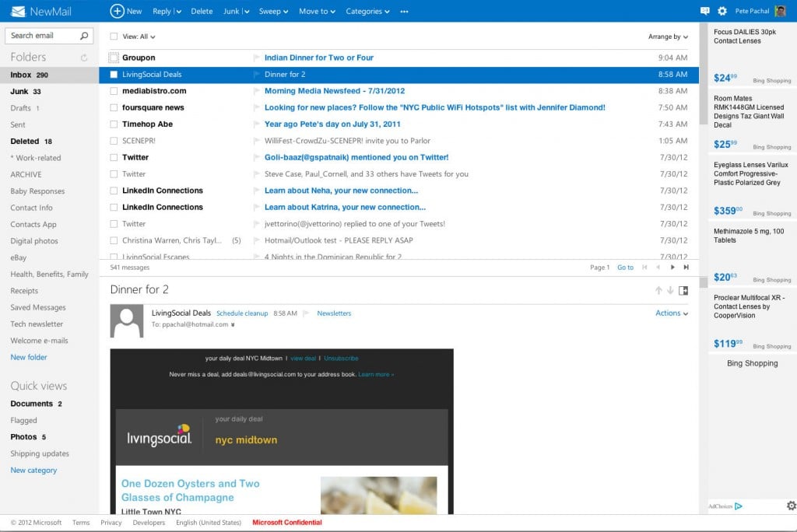Flag the foursquare news message

point(257,107)
